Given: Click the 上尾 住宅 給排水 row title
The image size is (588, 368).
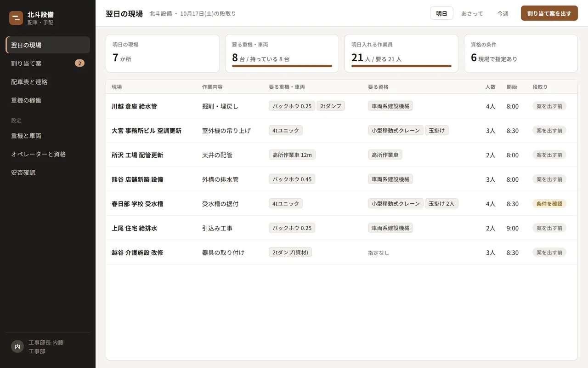Looking at the screenshot, I should click(134, 228).
